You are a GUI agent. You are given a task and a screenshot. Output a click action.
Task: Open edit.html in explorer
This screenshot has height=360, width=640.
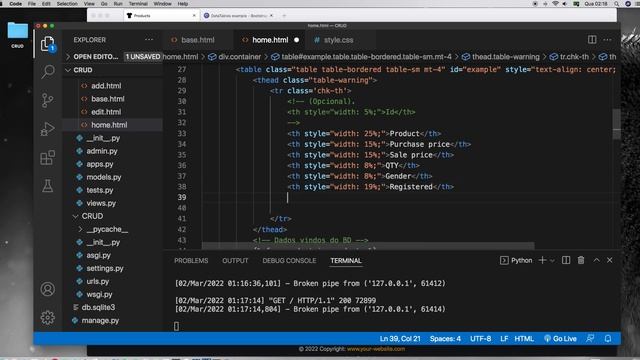coord(106,112)
